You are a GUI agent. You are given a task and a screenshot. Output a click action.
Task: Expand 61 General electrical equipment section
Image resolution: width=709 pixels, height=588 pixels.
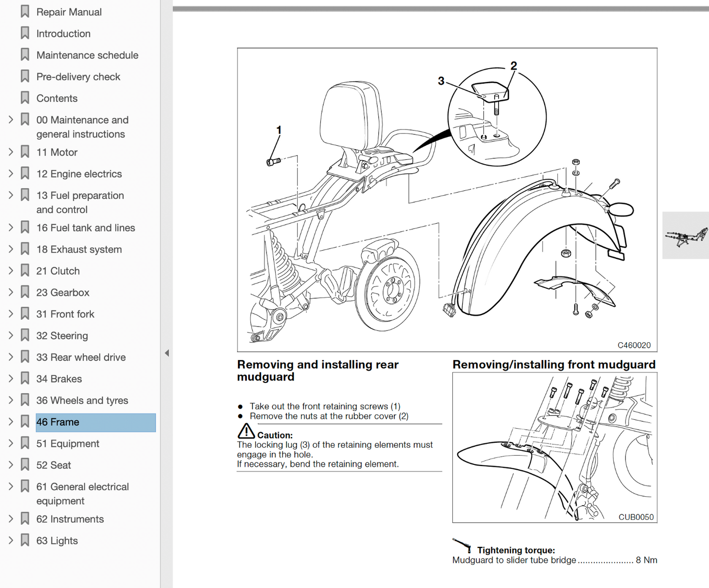pos(11,486)
